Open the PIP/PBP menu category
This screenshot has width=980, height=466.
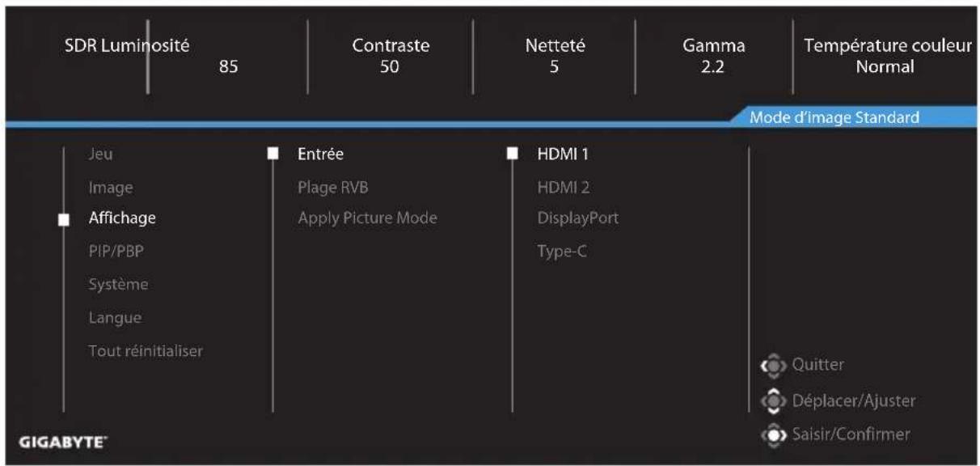click(116, 251)
